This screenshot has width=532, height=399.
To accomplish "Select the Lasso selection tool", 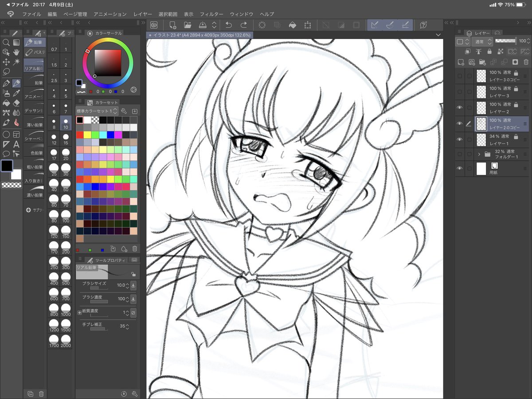I will coord(6,72).
